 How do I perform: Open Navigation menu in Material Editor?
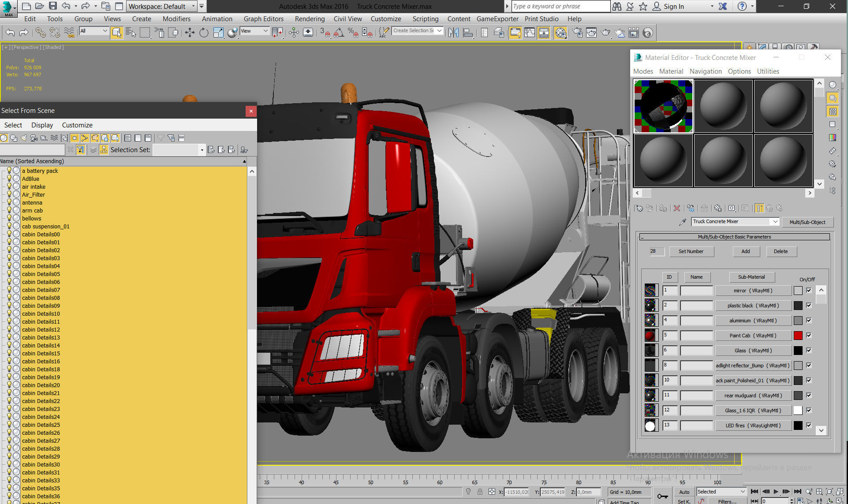click(706, 71)
